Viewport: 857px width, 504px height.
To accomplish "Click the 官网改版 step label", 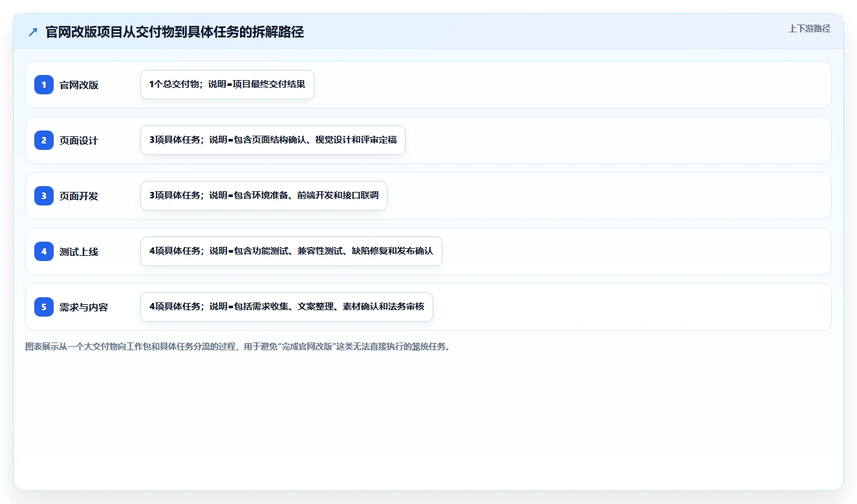I will (x=79, y=85).
